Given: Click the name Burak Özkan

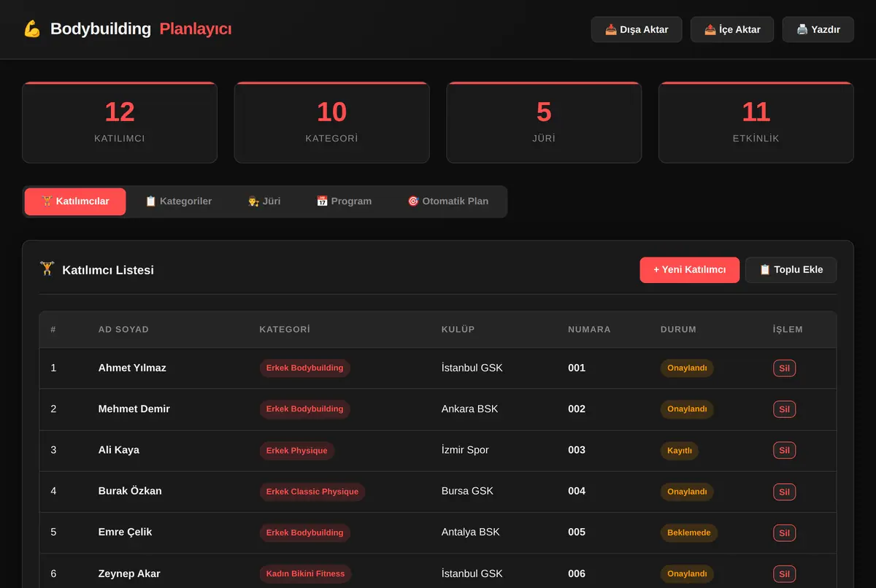Looking at the screenshot, I should coord(130,491).
